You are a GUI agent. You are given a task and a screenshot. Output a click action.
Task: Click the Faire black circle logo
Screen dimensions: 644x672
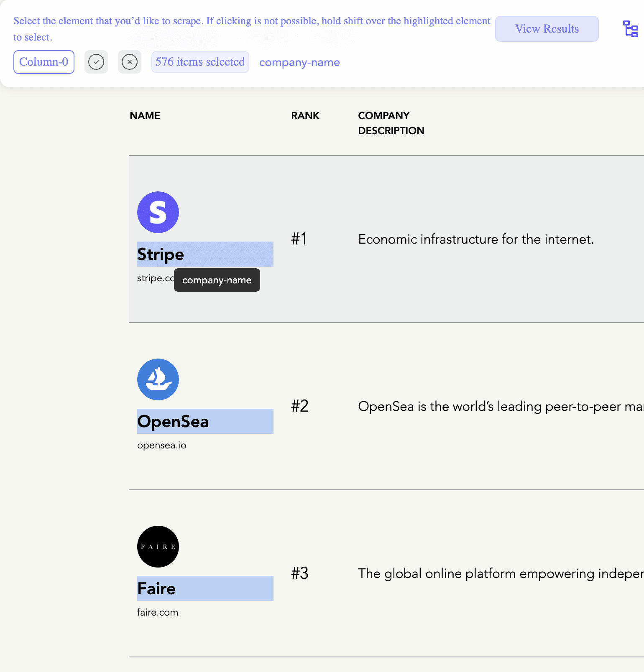(x=158, y=547)
